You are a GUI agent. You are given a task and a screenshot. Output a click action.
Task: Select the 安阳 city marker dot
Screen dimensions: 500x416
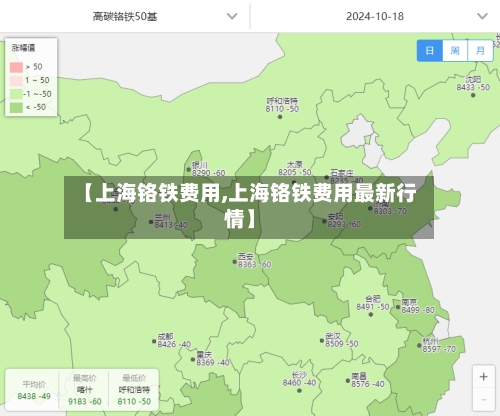click(324, 221)
